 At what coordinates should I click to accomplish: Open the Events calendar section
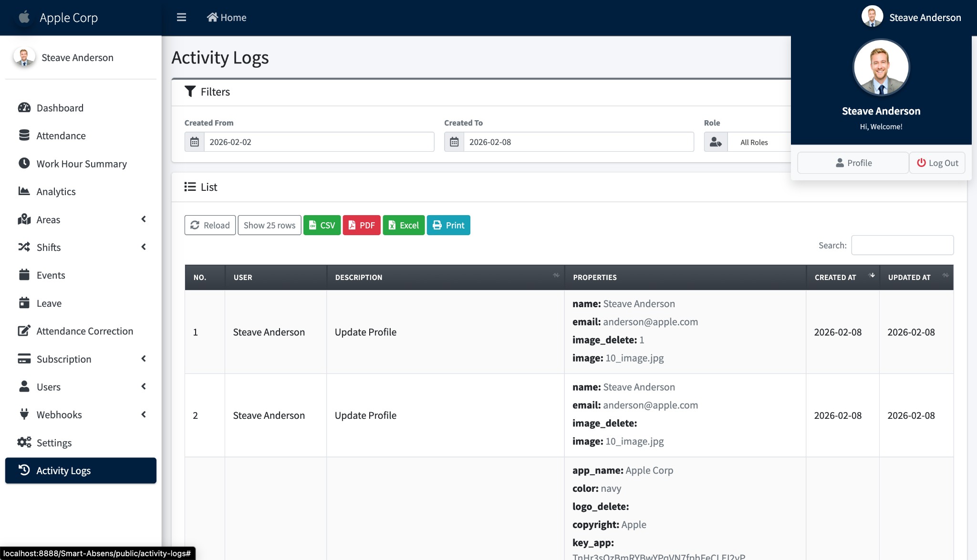point(51,275)
